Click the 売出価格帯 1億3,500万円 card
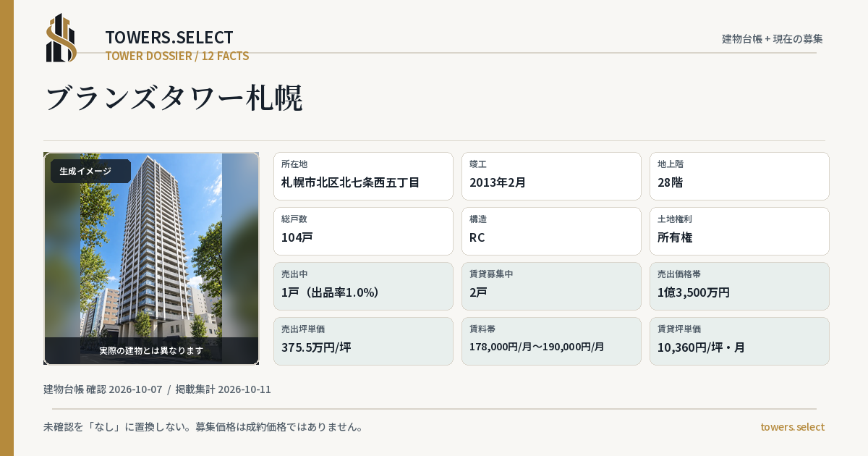 coord(739,286)
